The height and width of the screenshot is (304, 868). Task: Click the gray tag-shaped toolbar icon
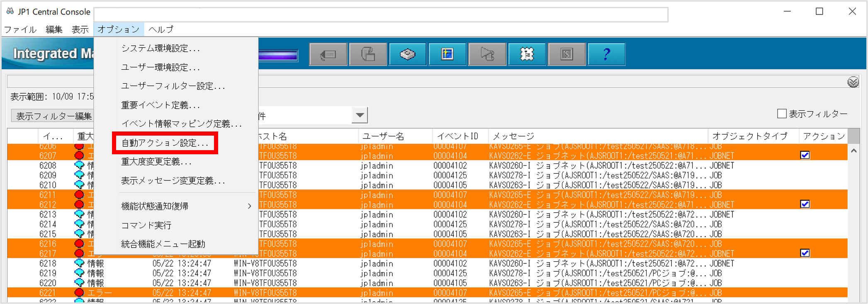coord(328,54)
